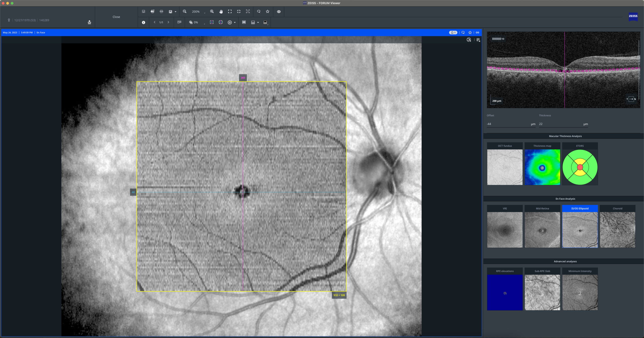Viewport: 644px width, 338px height.
Task: Zoom in with the magnifier plus icon
Action: coord(212,12)
